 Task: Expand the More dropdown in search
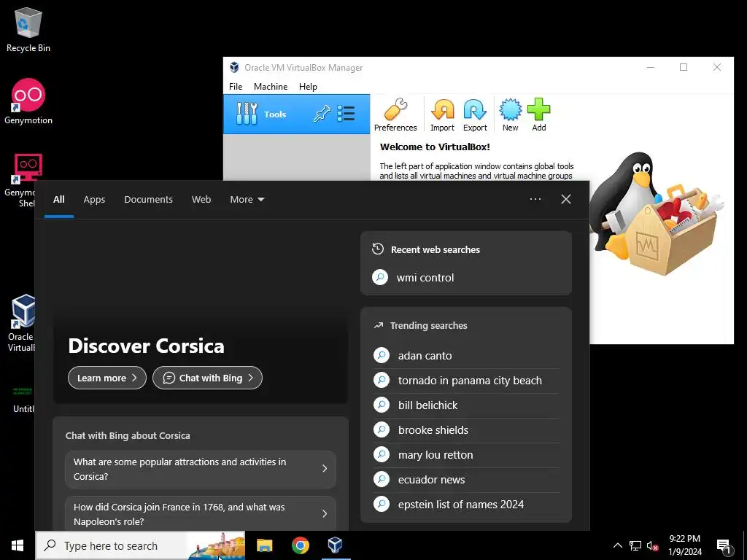pos(247,200)
